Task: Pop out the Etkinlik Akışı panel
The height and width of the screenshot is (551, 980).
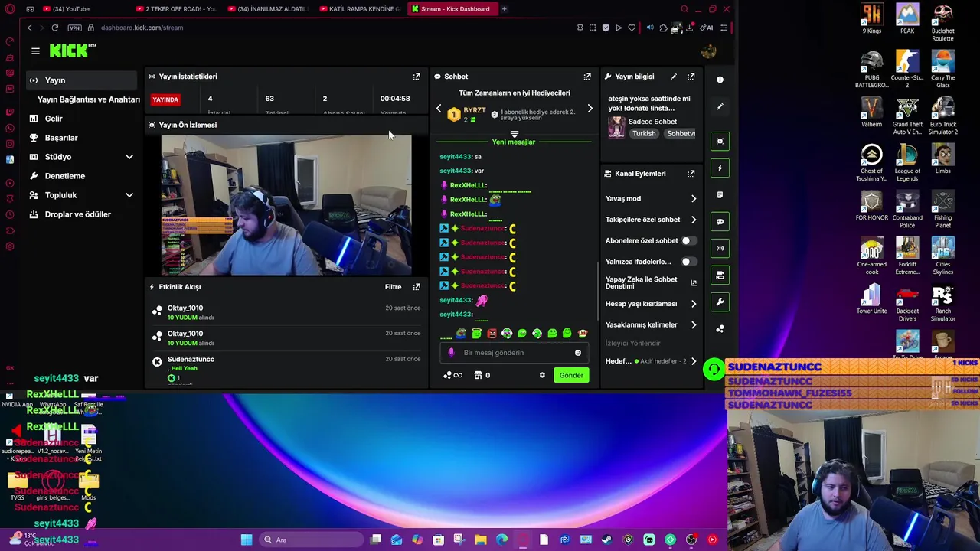Action: click(416, 287)
